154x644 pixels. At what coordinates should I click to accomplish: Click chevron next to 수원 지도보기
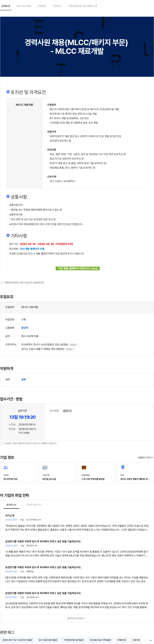tap(75, 349)
